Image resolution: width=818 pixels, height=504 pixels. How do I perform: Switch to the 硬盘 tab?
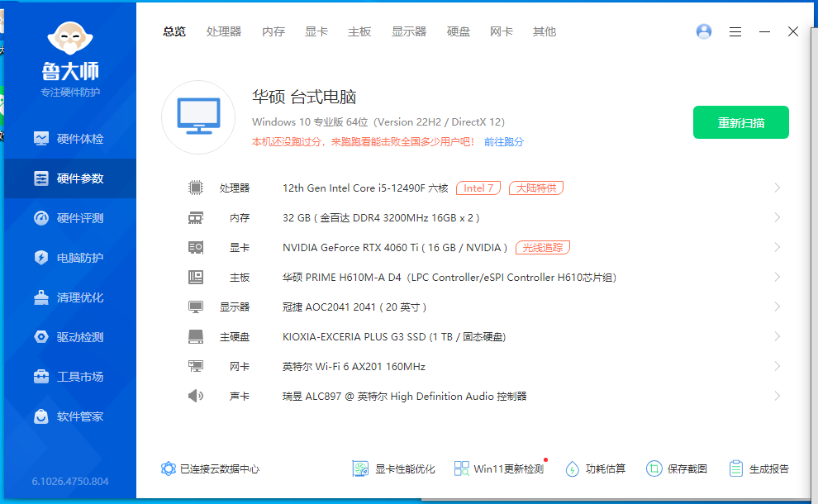coord(459,32)
